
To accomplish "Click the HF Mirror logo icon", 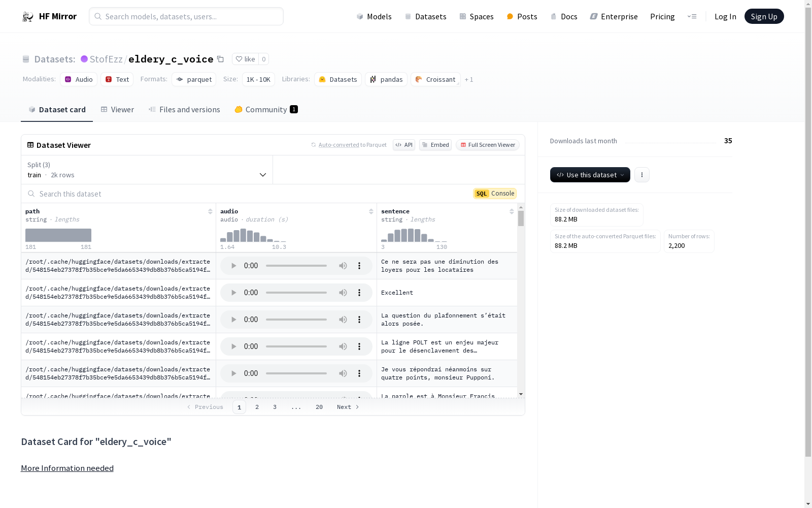I will click(28, 17).
